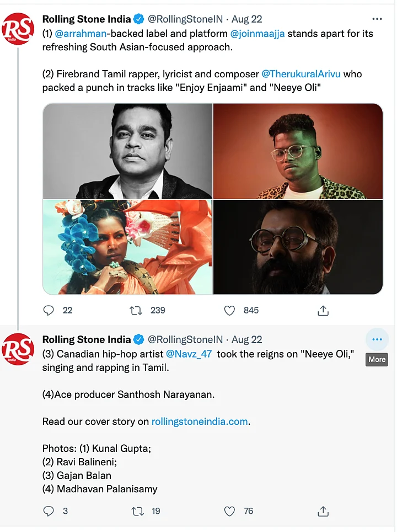This screenshot has width=397, height=532.
Task: Share the second tweet via share icon
Action: click(323, 511)
